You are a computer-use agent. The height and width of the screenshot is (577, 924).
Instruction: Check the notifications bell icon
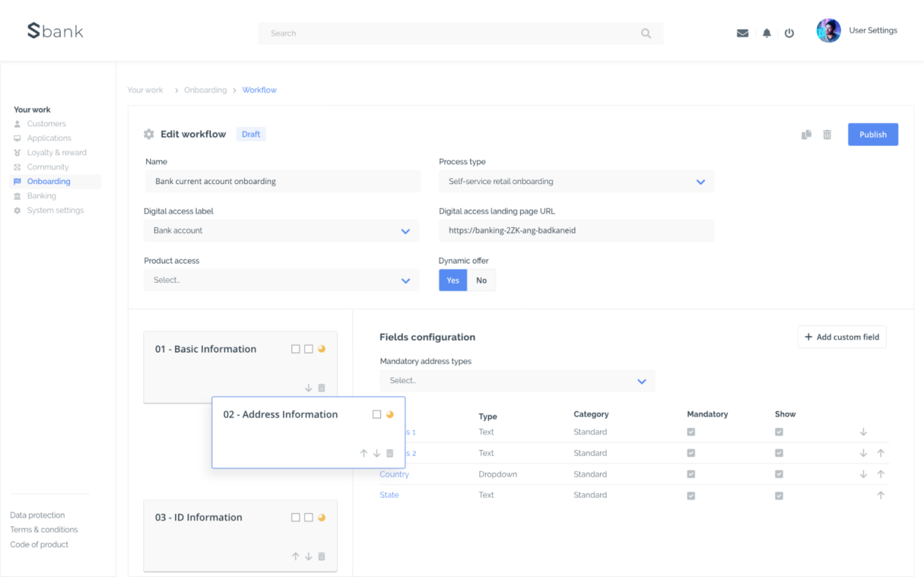767,32
